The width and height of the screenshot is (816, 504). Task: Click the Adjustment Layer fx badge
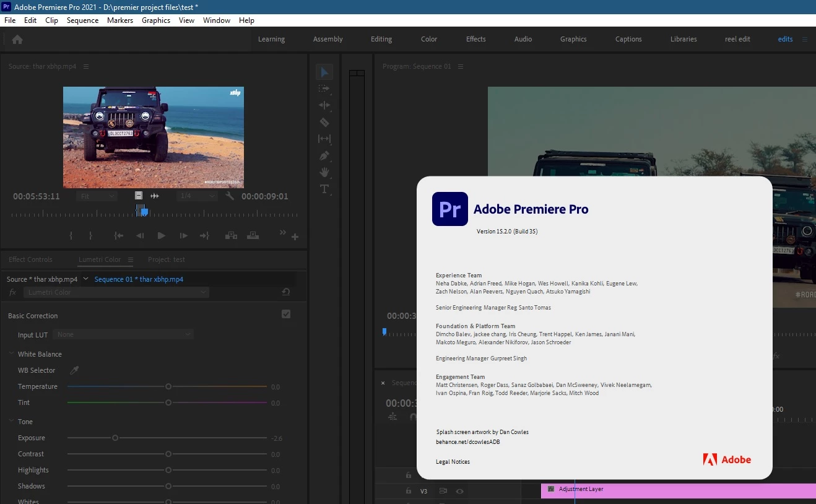coord(551,489)
